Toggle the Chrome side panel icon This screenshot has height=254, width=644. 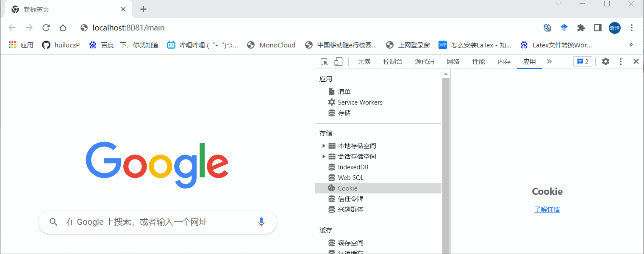597,28
